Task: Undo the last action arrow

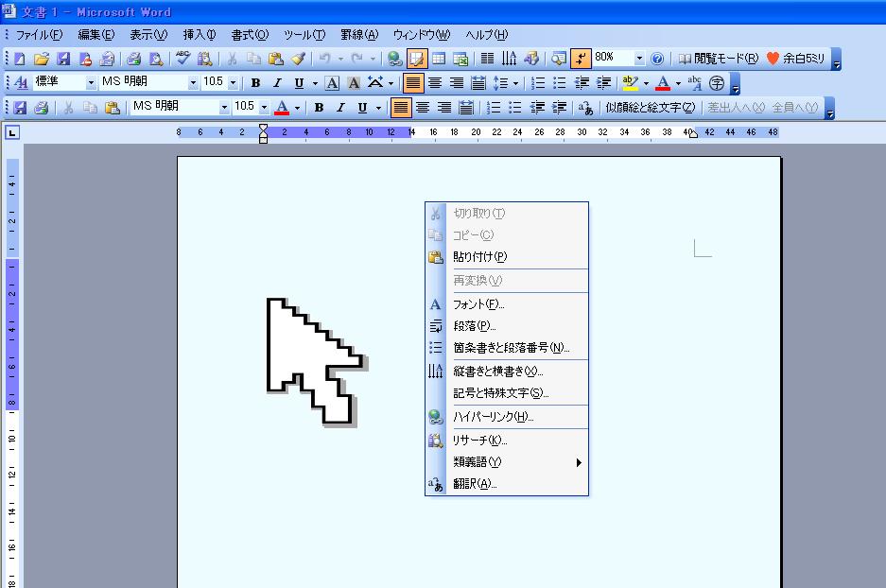Action: click(325, 59)
